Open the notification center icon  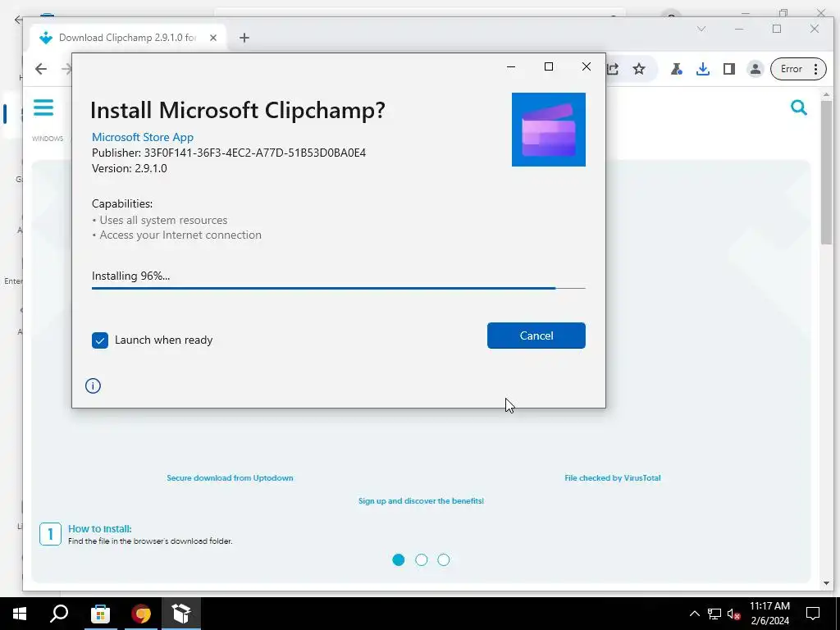pos(813,614)
